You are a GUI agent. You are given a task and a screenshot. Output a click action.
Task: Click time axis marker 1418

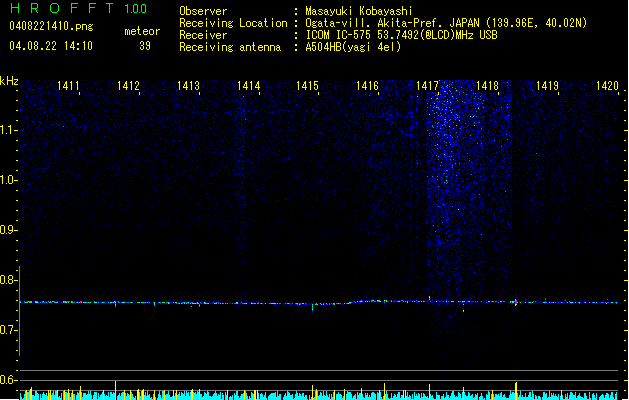487,86
